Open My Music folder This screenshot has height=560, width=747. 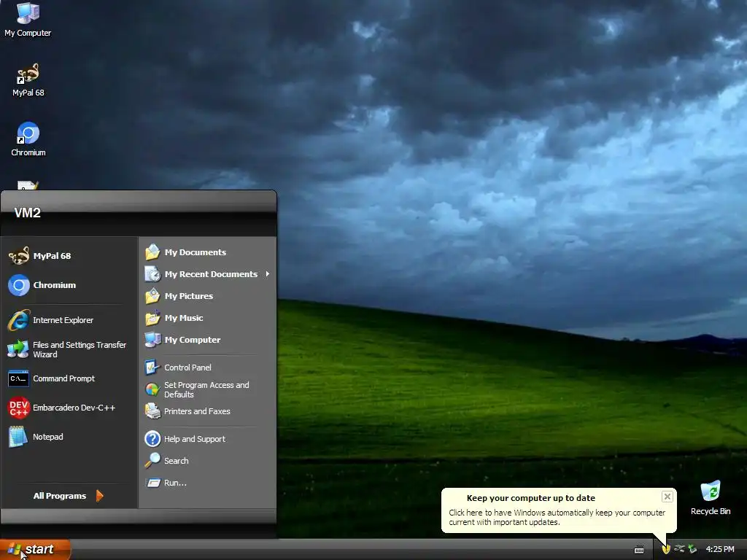pyautogui.click(x=207, y=318)
